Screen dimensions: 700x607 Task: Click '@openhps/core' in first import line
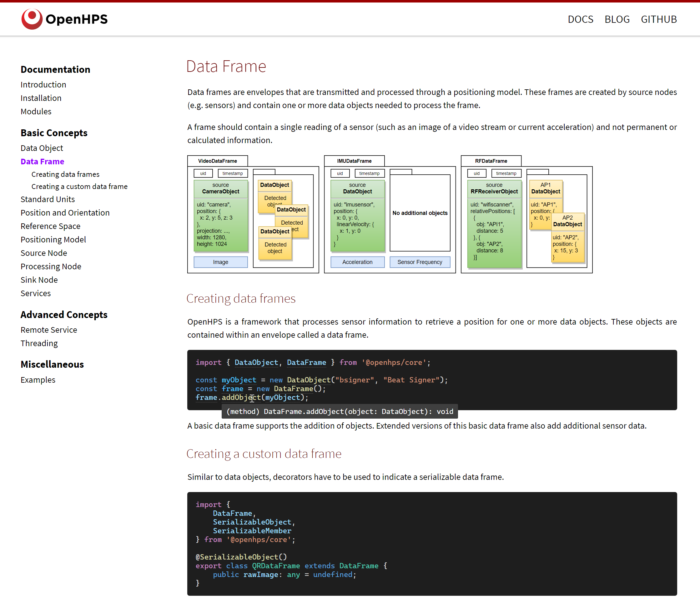[394, 362]
